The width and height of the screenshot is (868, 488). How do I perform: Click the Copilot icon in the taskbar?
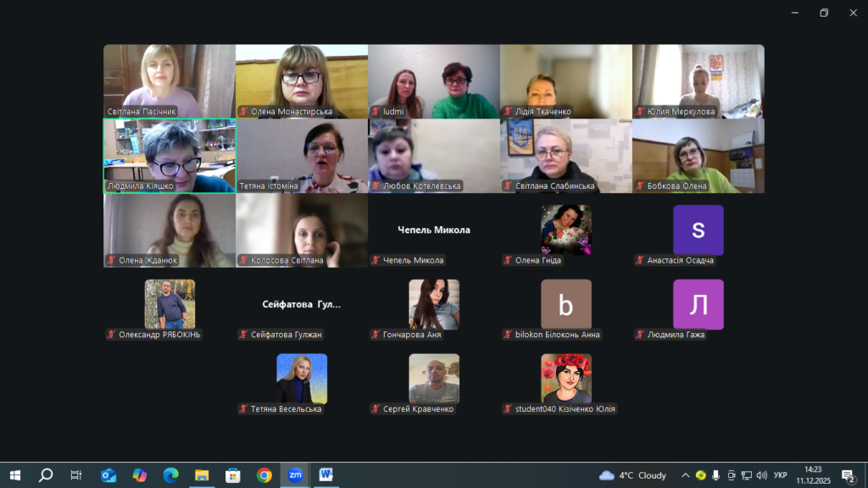click(140, 475)
